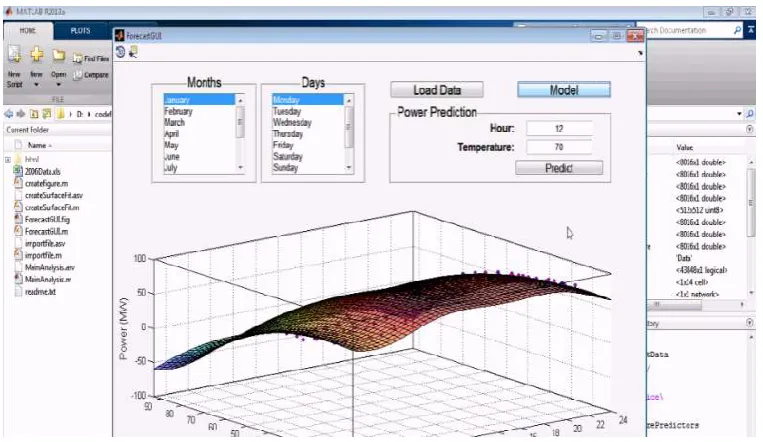Select the MainAnalysis.m file
Screen dimensions: 763x442
(48, 279)
